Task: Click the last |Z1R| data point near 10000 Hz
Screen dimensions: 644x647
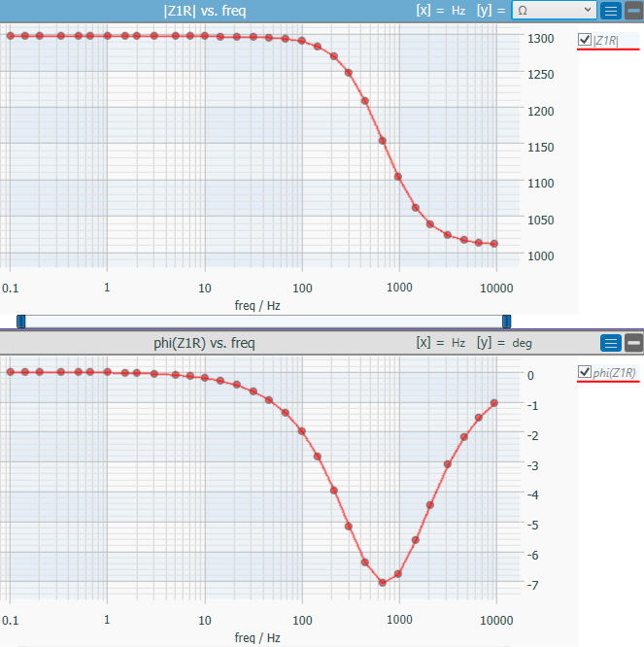Action: (494, 244)
